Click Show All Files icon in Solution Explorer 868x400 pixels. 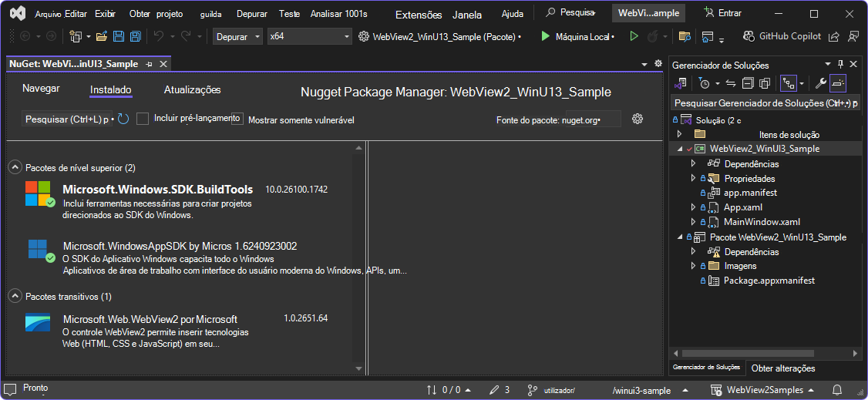point(765,83)
